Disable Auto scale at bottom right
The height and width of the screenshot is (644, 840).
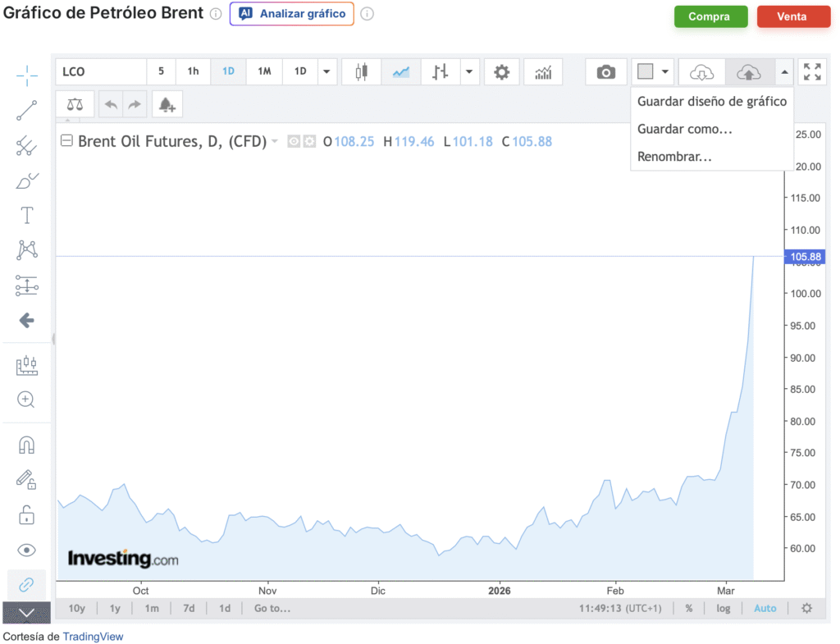pos(765,609)
